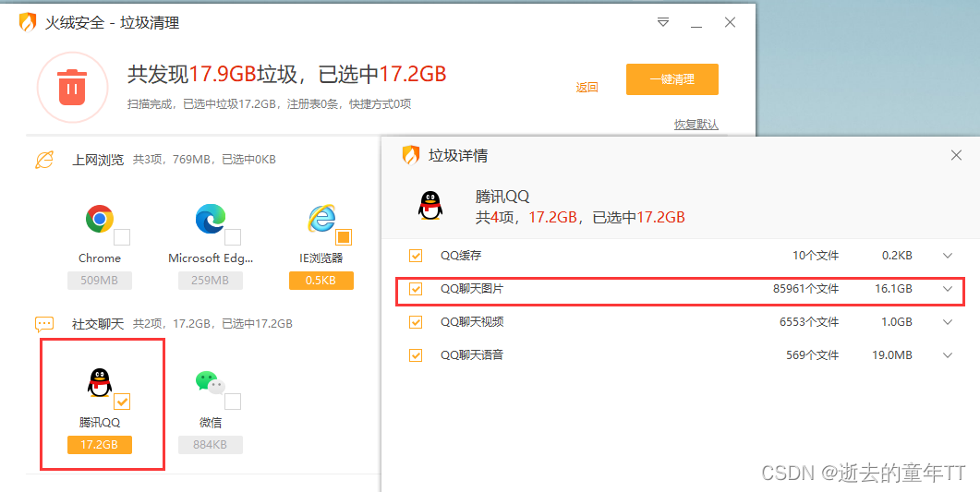Tick the 微信 checkbox
Image resolution: width=980 pixels, height=492 pixels.
233,402
